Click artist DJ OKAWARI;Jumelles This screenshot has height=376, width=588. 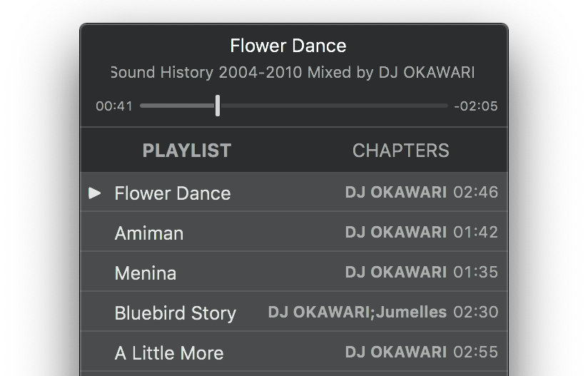[358, 313]
